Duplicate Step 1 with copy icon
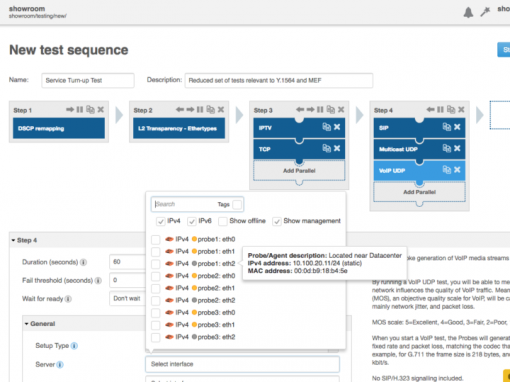This screenshot has width=510, height=382. (90, 109)
